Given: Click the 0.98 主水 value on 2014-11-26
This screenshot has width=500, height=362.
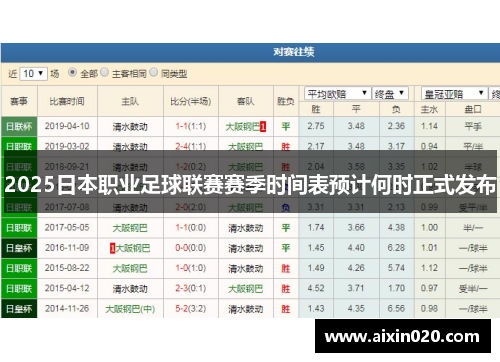Looking at the screenshot, I should pyautogui.click(x=429, y=309).
